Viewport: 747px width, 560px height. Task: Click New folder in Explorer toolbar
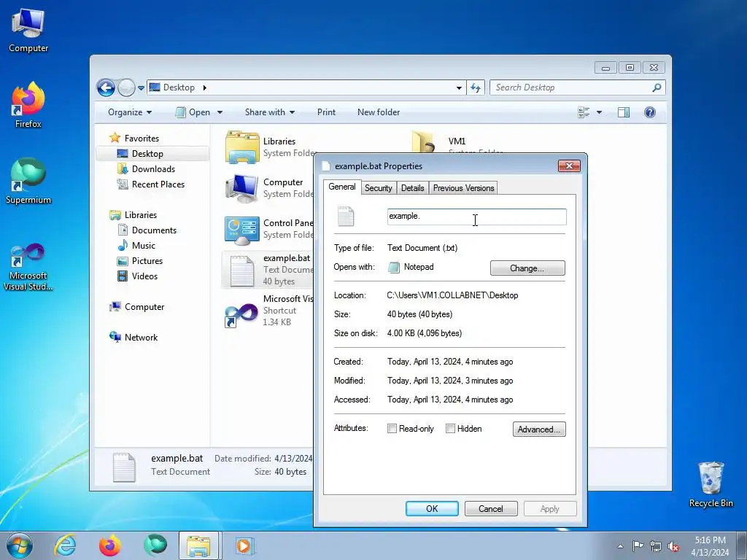coord(379,112)
